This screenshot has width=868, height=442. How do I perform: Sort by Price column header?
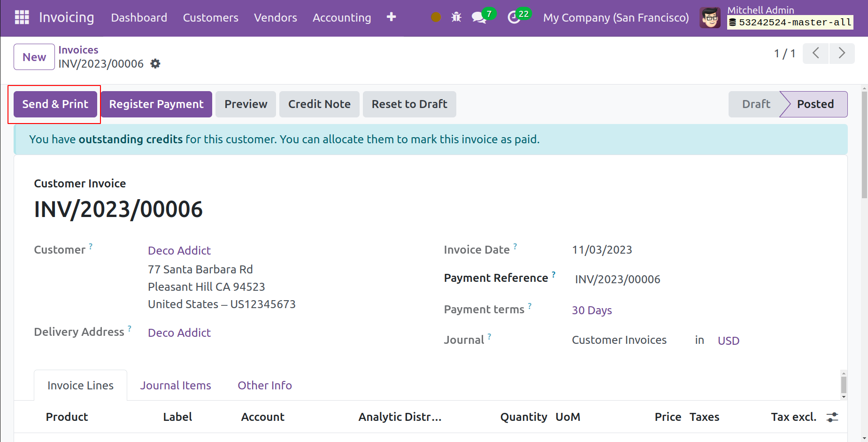click(x=668, y=417)
